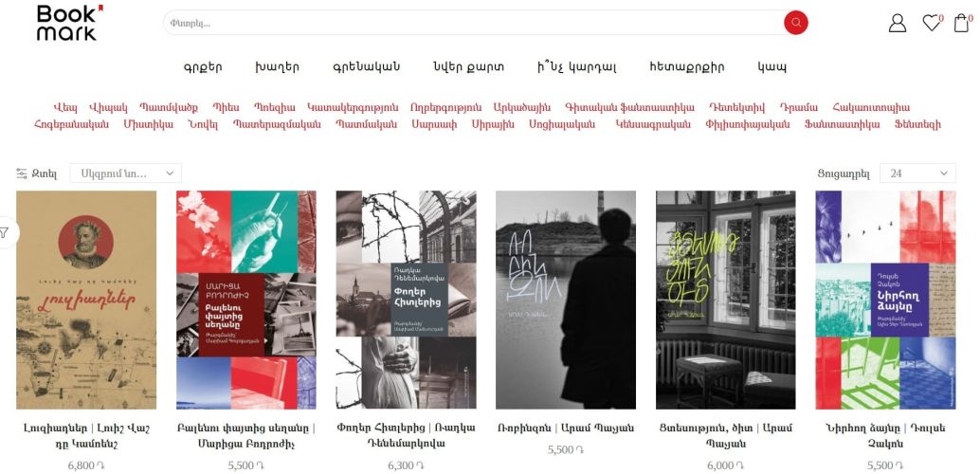Open the Նիրհող ձայնը book cover
This screenshot has width=980, height=474.
click(885, 300)
